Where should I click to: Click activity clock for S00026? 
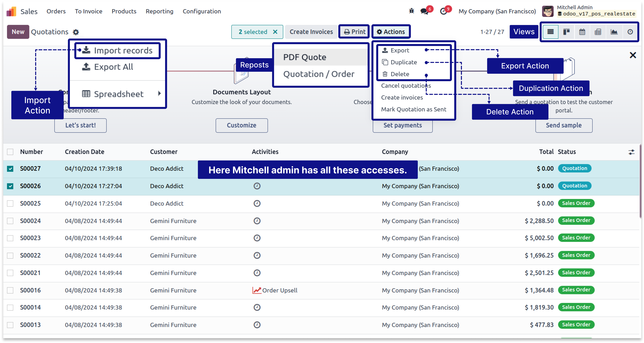257,186
